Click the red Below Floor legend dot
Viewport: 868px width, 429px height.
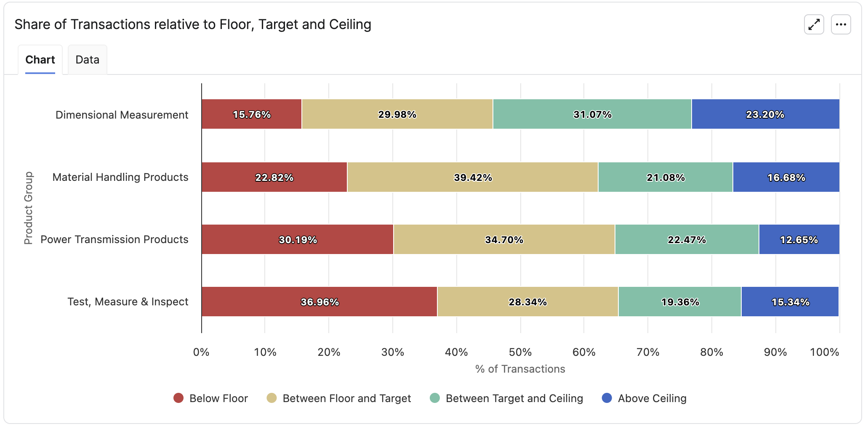pos(178,398)
